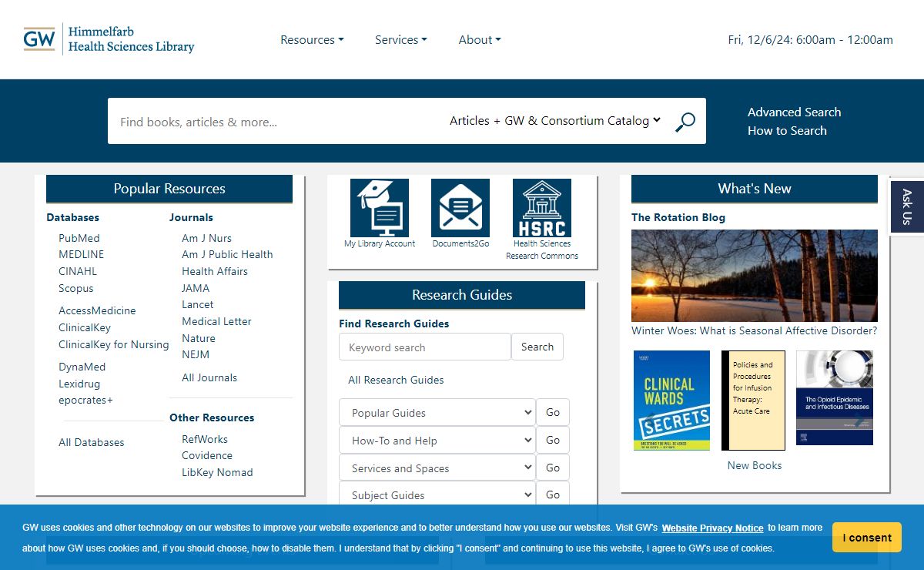The height and width of the screenshot is (570, 924).
Task: Expand the Popular Guides dropdown
Action: click(x=437, y=413)
